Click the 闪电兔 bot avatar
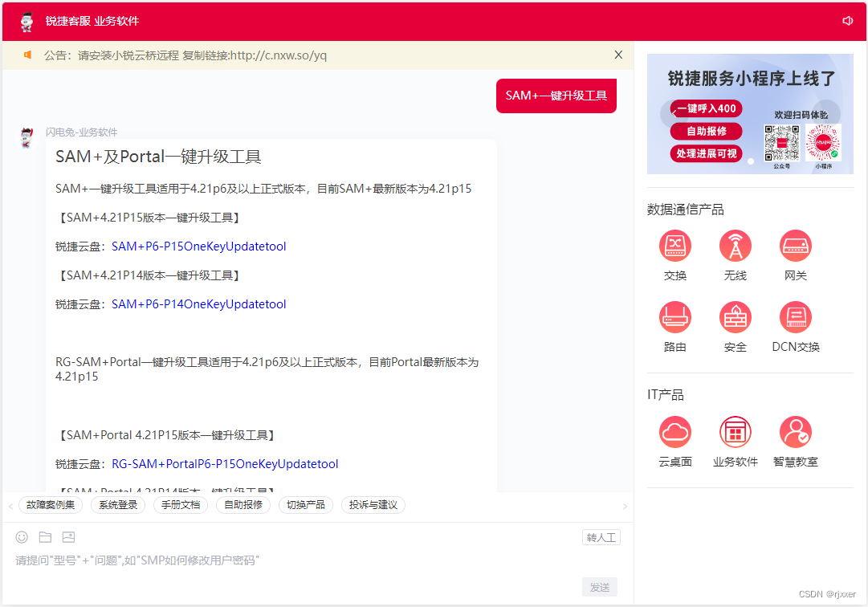This screenshot has width=868, height=607. click(26, 138)
